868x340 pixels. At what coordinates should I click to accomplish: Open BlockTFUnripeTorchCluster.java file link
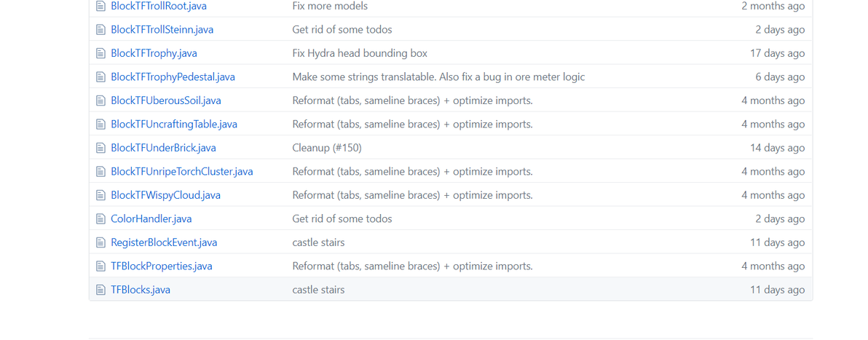181,172
